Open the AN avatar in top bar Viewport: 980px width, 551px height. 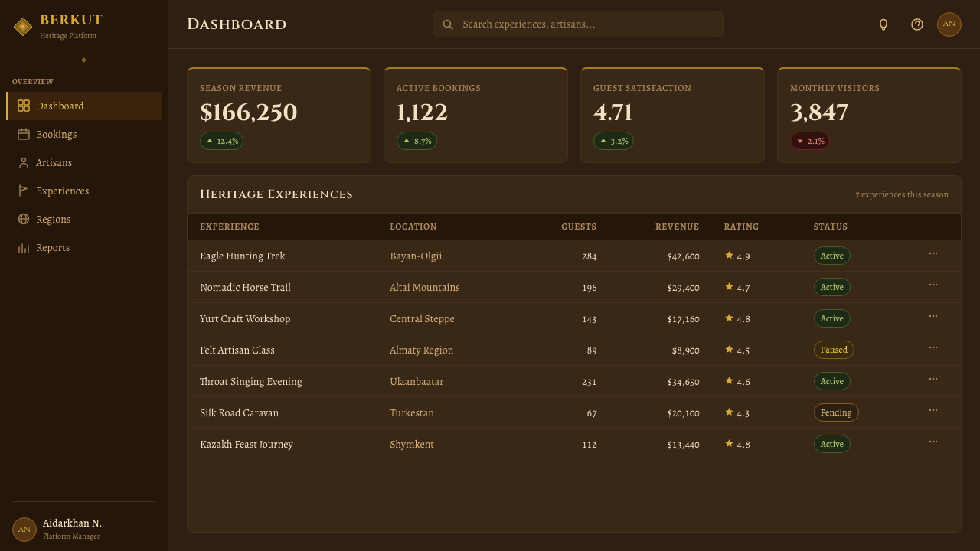[x=949, y=24]
